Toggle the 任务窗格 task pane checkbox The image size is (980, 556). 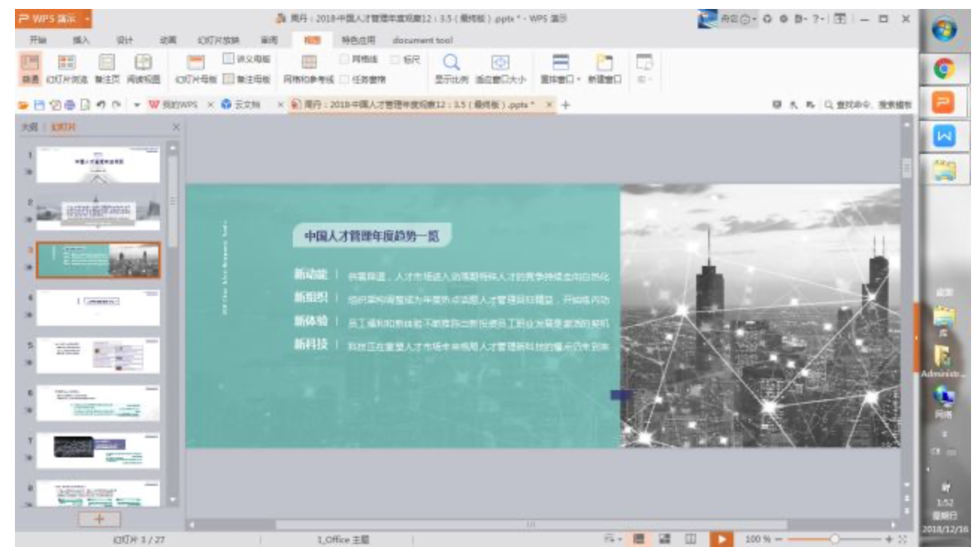[346, 78]
